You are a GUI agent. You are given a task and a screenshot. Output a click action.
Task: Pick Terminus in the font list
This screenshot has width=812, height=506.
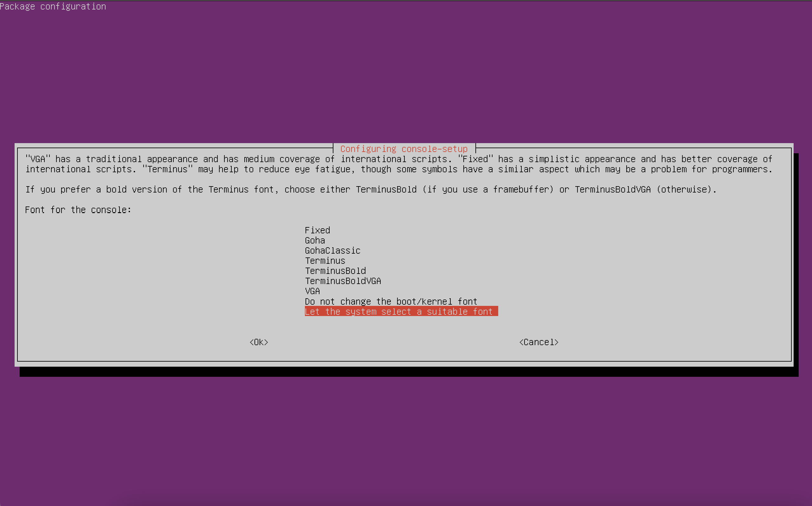tap(325, 260)
